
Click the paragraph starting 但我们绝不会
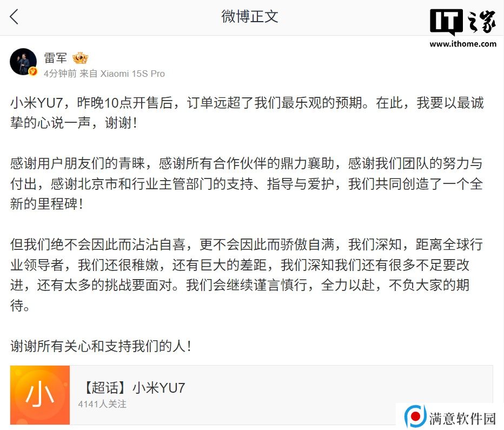(x=247, y=275)
